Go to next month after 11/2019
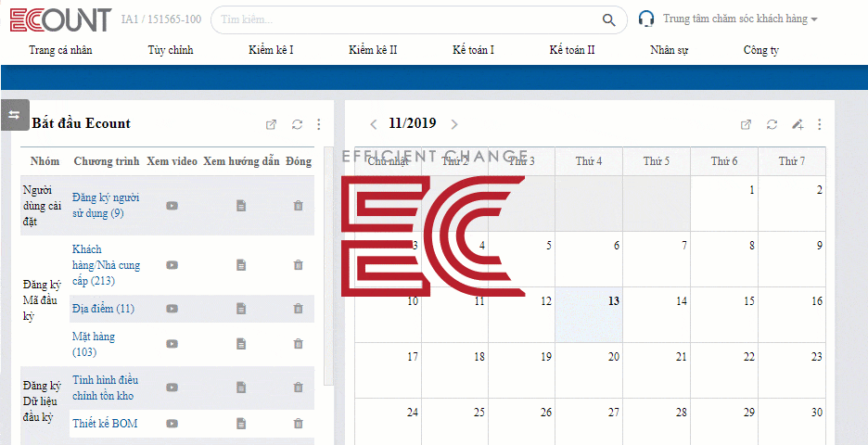 coord(454,124)
